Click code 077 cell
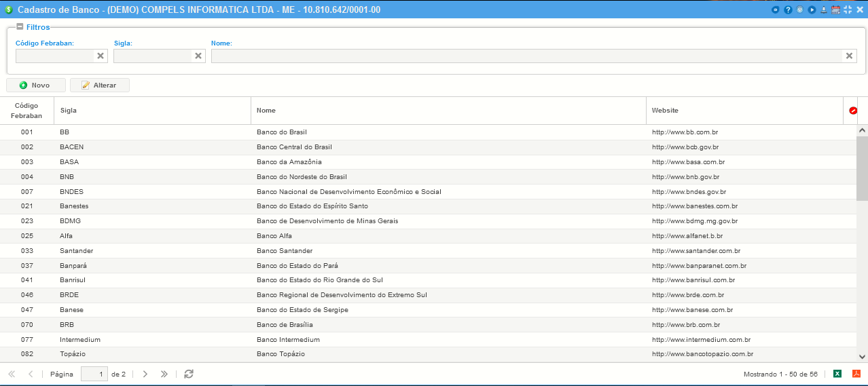 [x=26, y=340]
